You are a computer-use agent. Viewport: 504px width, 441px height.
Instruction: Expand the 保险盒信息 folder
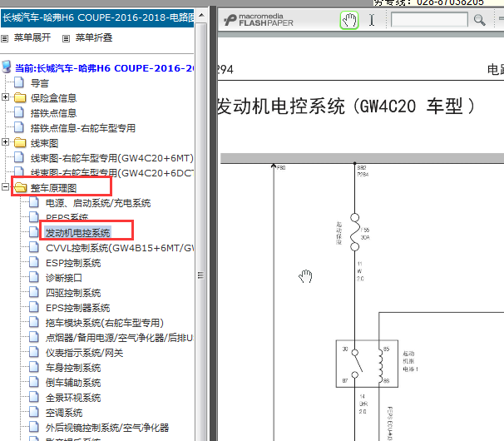click(x=5, y=97)
